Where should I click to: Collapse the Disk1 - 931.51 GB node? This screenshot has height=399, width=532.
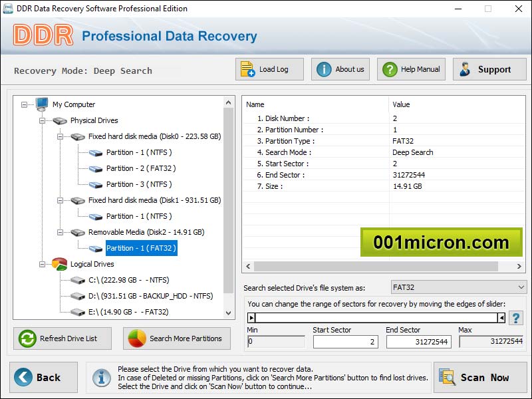point(60,200)
